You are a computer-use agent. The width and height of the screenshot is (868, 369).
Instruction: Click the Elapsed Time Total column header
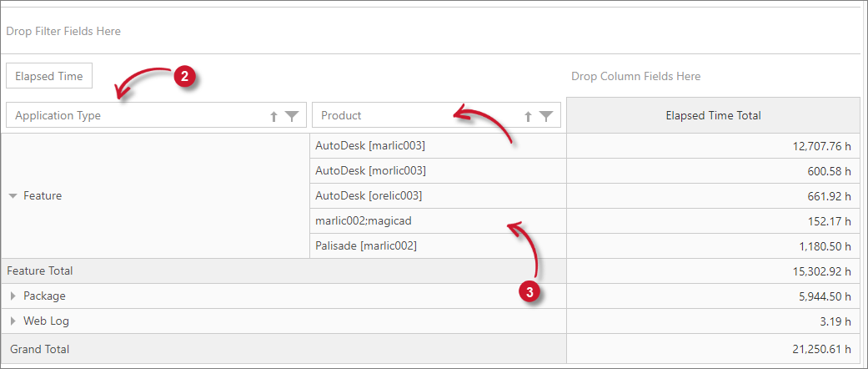pos(713,115)
